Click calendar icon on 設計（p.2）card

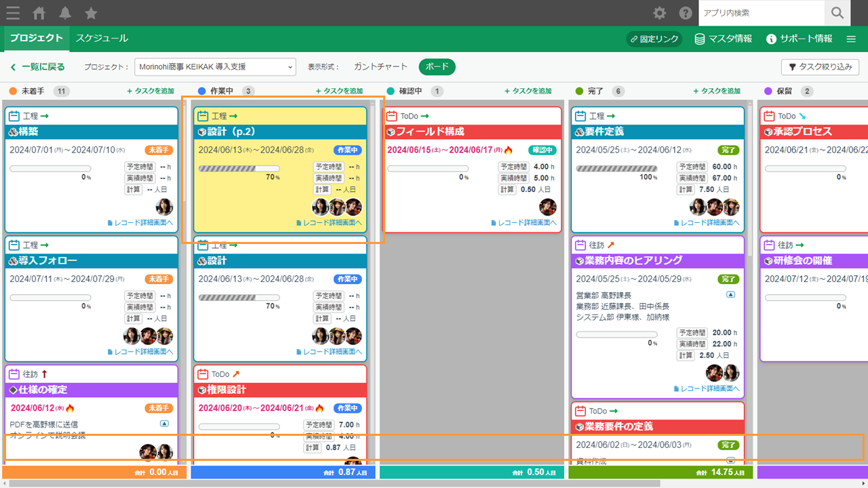coord(203,116)
